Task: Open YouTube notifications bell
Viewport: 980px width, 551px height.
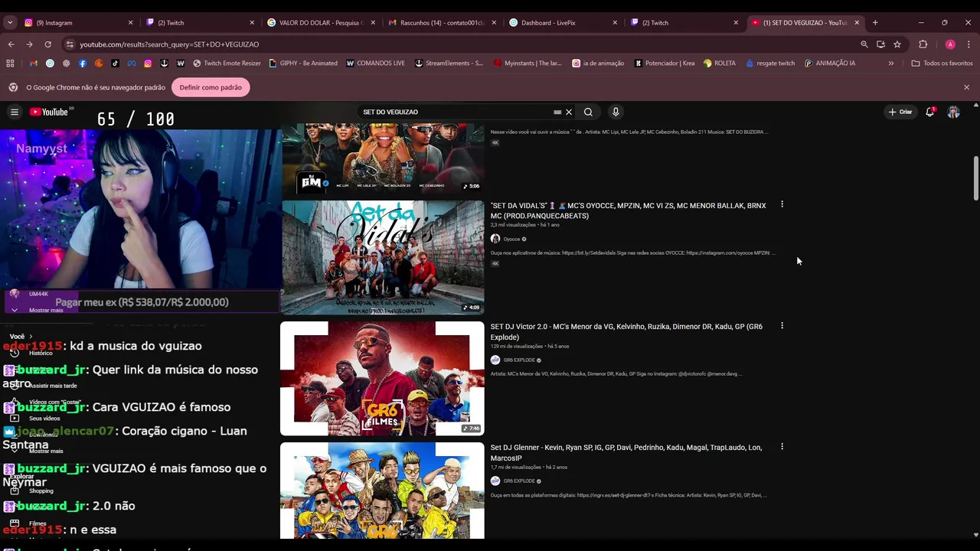Action: 929,112
